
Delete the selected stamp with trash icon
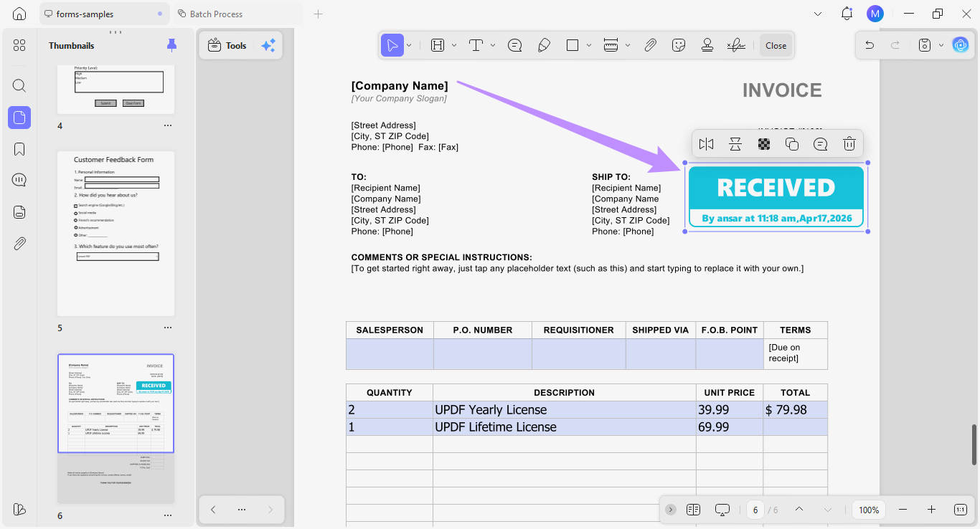(849, 144)
